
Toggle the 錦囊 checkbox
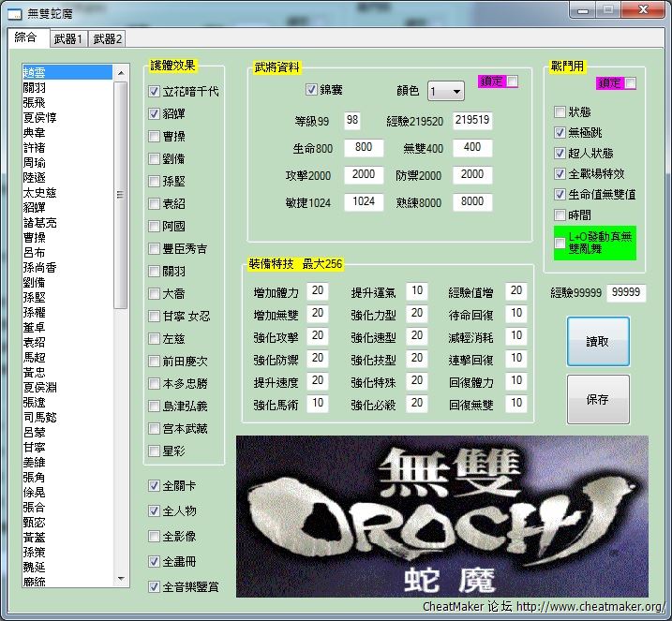click(312, 91)
